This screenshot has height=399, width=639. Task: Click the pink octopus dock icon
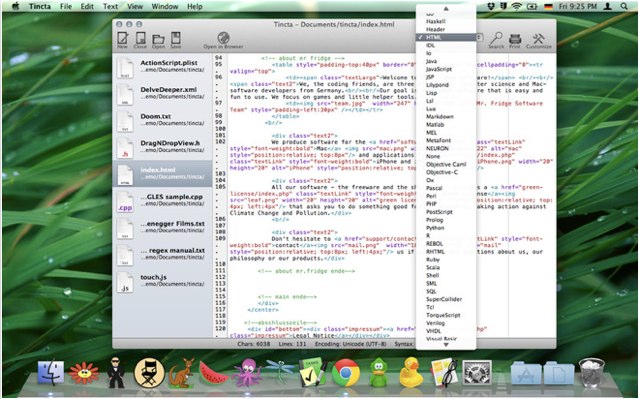[x=247, y=373]
